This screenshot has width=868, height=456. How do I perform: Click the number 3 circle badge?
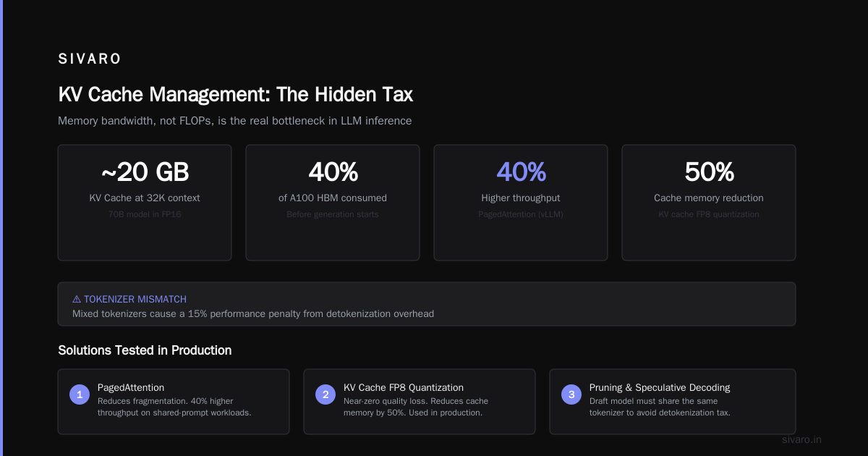point(571,394)
